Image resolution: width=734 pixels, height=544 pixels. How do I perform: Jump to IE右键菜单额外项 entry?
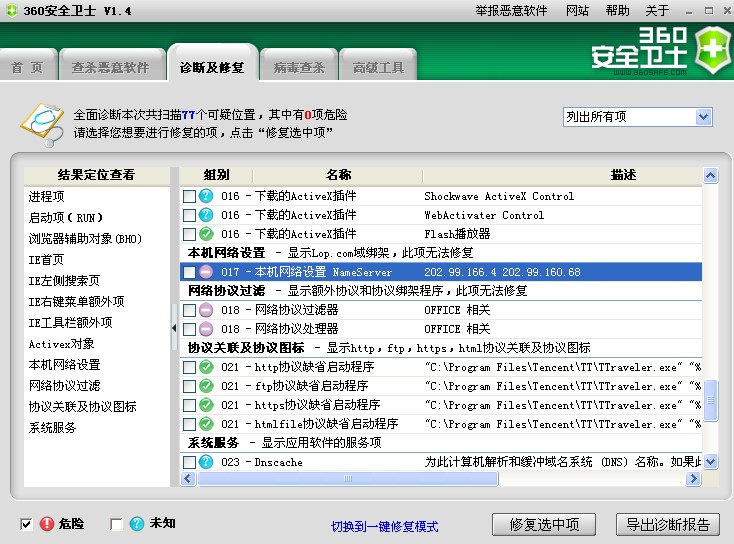[x=76, y=301]
